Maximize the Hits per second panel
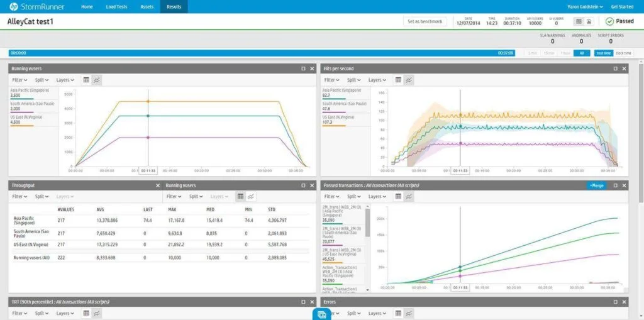 coord(615,69)
